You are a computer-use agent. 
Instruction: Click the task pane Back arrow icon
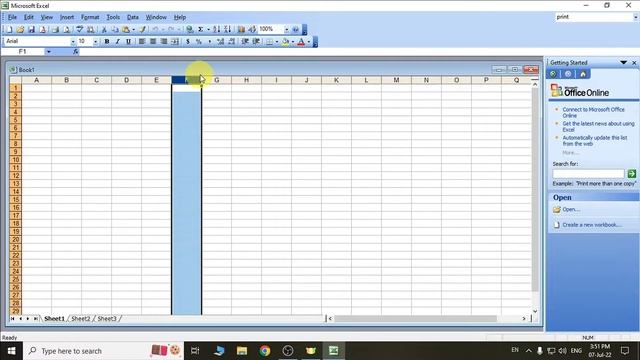553,74
